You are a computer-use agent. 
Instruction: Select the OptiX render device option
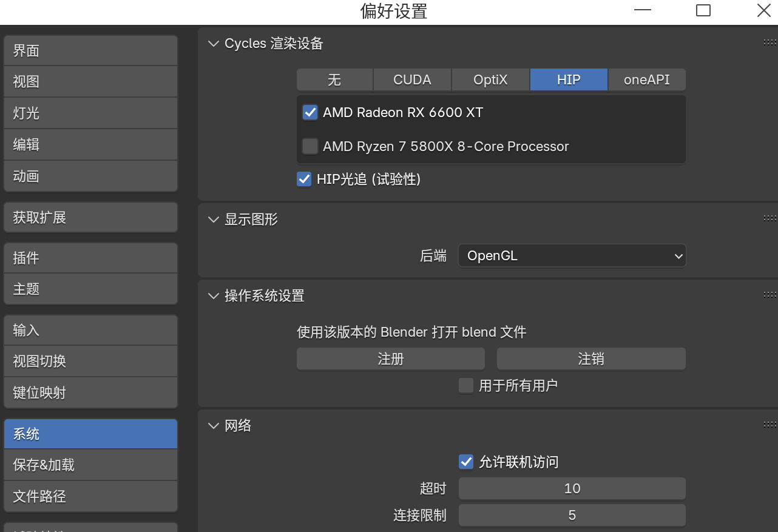490,79
